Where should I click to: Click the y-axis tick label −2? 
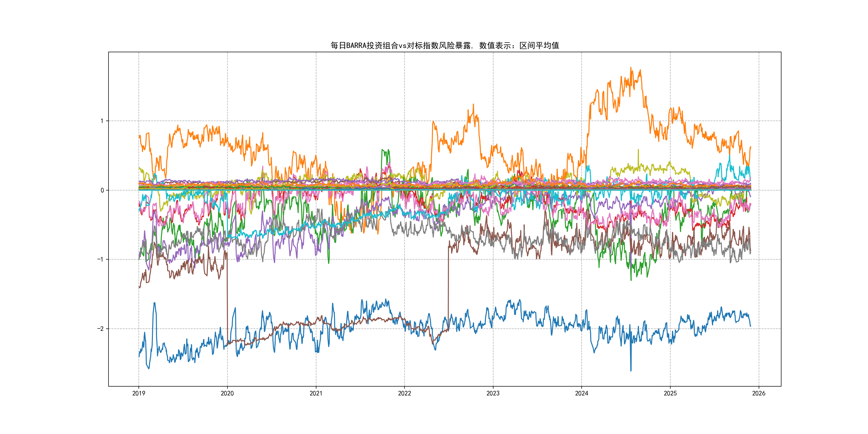coord(100,329)
